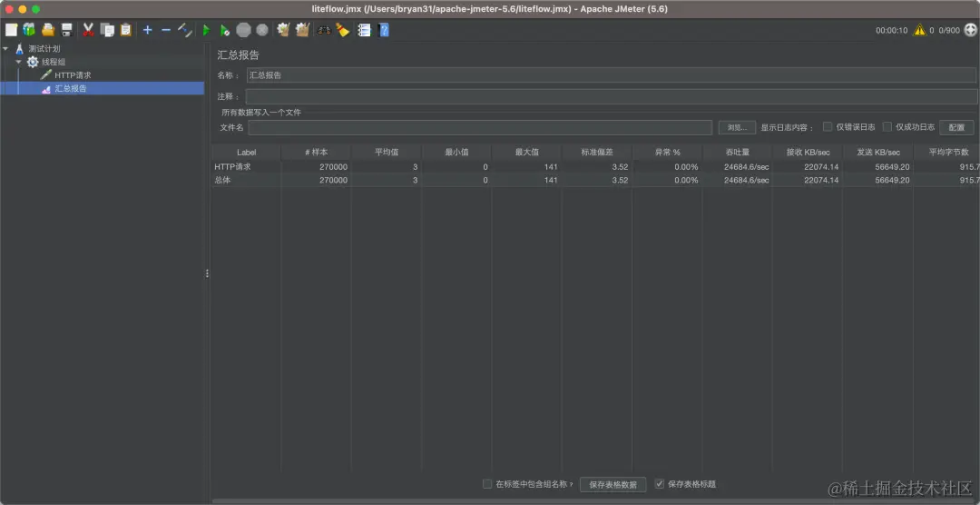Click into the 名称 name field
The width and height of the screenshot is (980, 505).
coord(612,75)
